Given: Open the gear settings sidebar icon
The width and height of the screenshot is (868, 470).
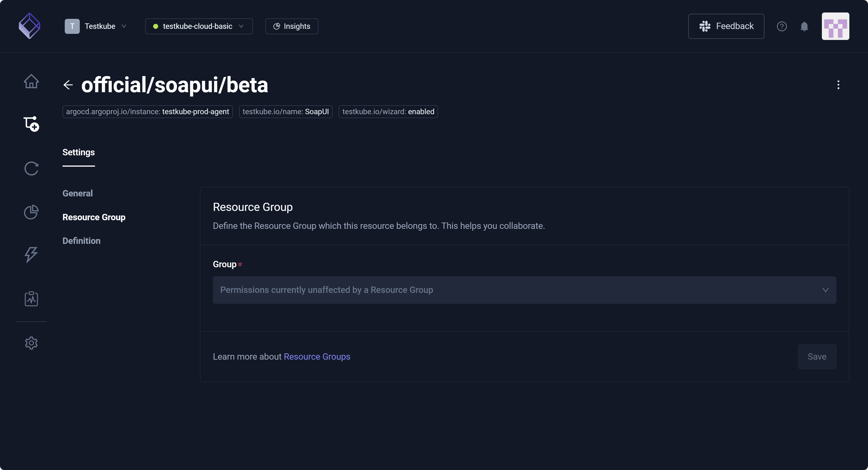Looking at the screenshot, I should coord(31,343).
